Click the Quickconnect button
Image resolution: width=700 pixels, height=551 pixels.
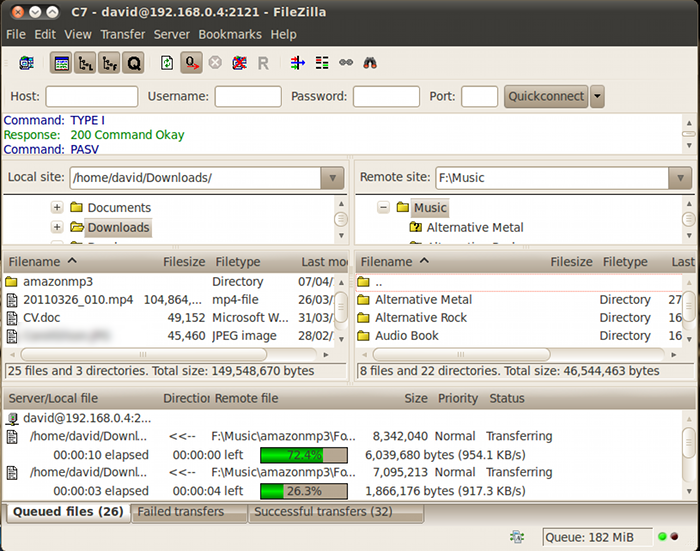pyautogui.click(x=546, y=96)
